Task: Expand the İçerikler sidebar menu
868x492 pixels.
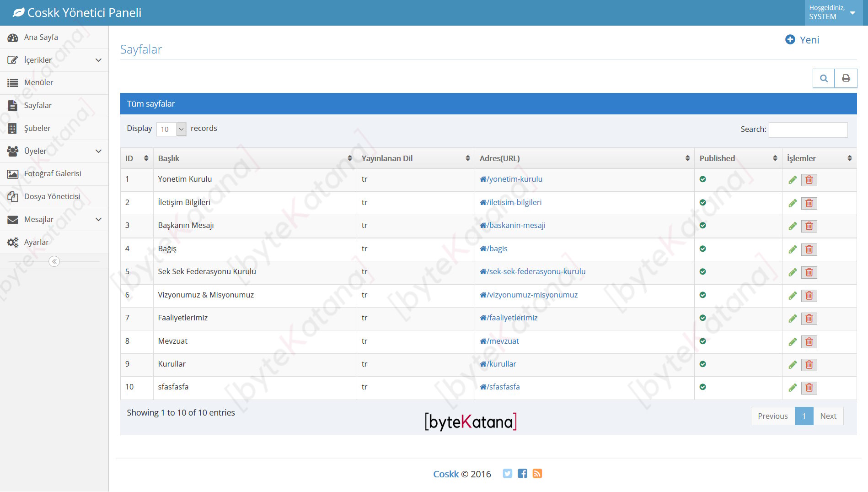Action: [54, 60]
